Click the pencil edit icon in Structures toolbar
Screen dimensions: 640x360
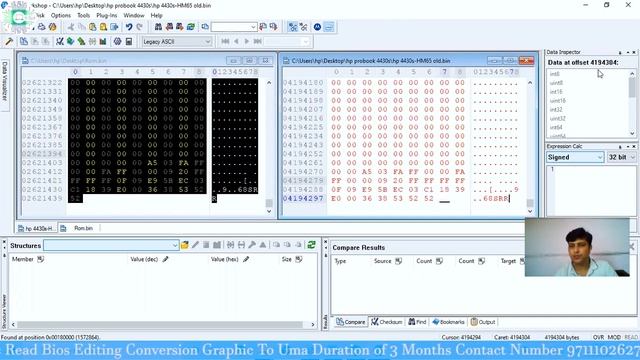[x=196, y=245]
